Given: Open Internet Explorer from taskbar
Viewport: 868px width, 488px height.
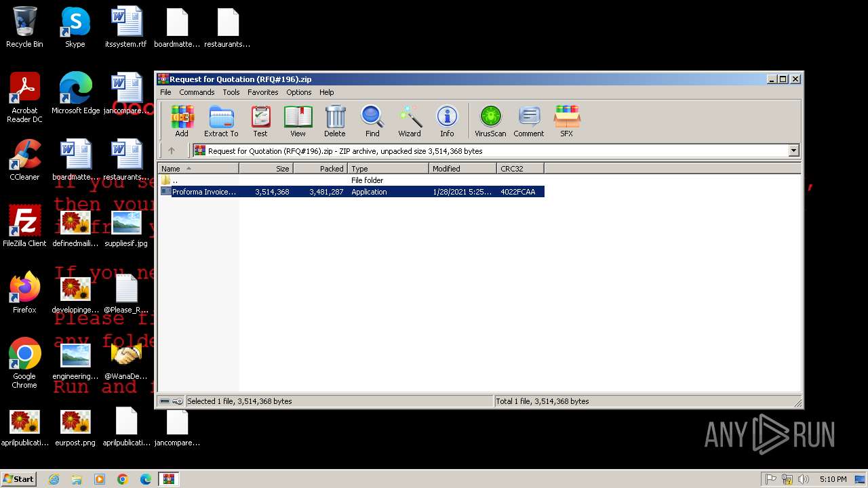Looking at the screenshot, I should [54, 479].
